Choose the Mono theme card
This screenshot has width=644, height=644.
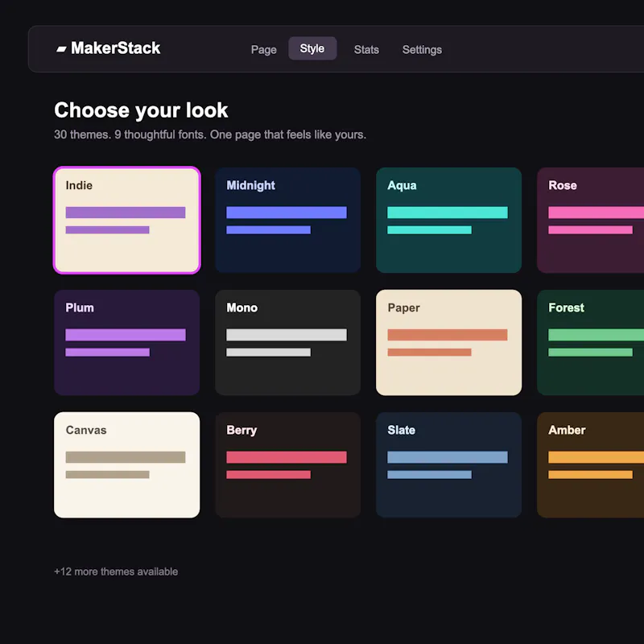[288, 343]
